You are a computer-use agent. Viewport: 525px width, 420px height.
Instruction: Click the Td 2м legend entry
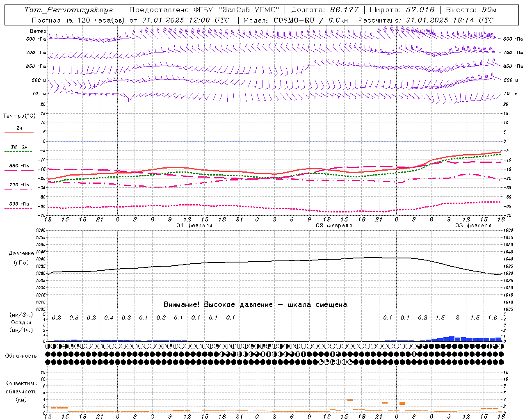19,147
